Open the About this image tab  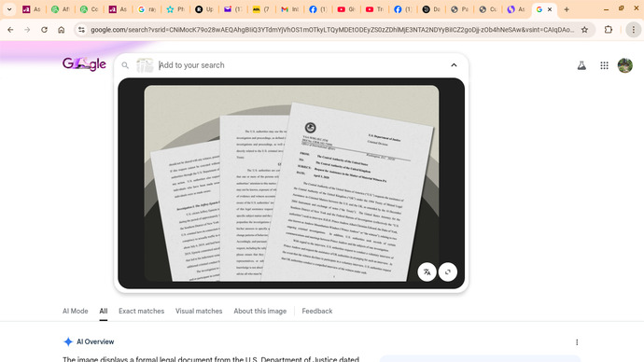(x=260, y=311)
